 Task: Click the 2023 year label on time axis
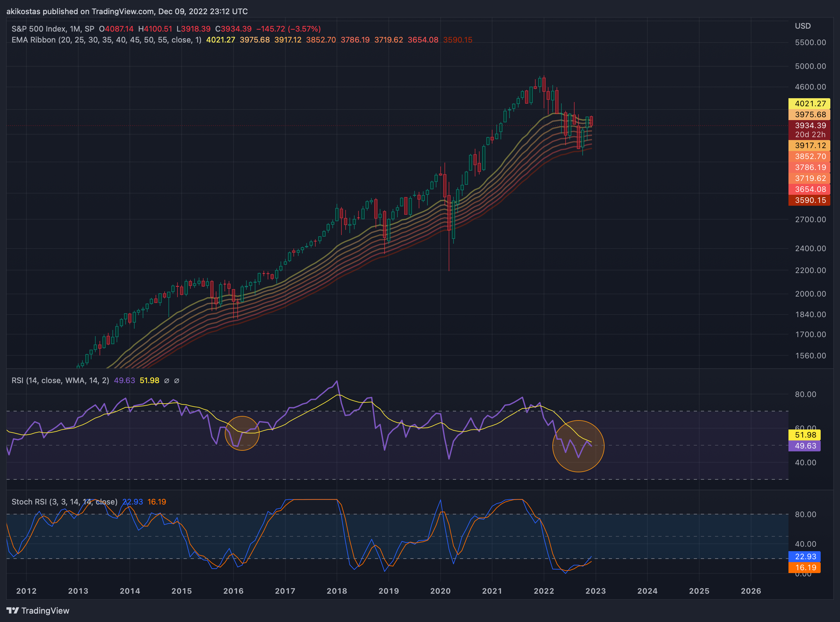pyautogui.click(x=596, y=591)
